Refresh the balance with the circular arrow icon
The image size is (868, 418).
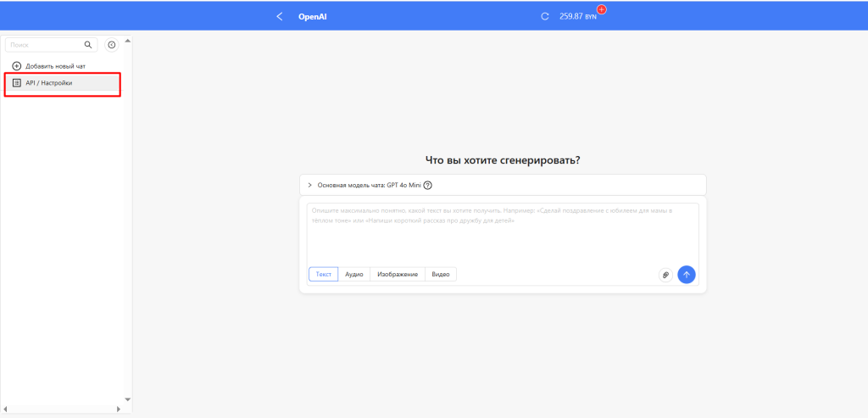545,16
